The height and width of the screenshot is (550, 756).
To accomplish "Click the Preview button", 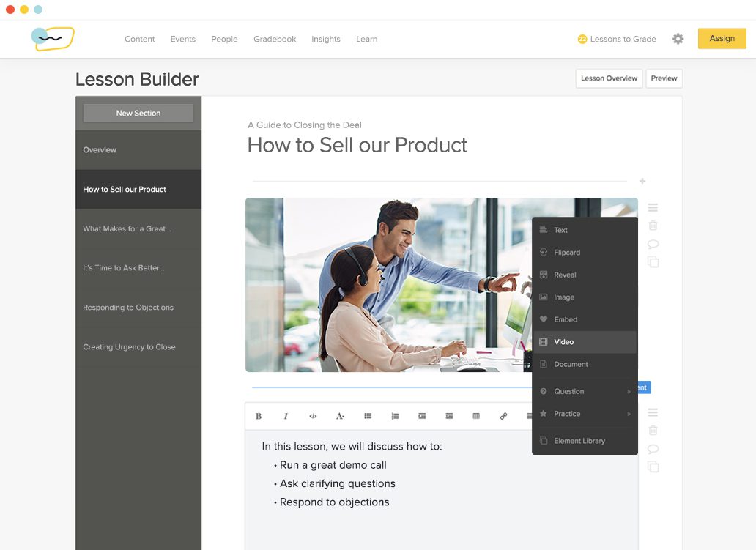I will pyautogui.click(x=664, y=78).
